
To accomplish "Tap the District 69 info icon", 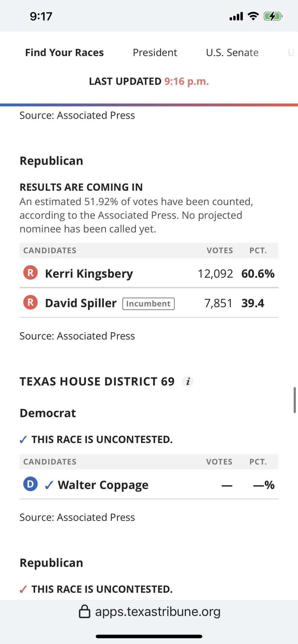I will (188, 381).
